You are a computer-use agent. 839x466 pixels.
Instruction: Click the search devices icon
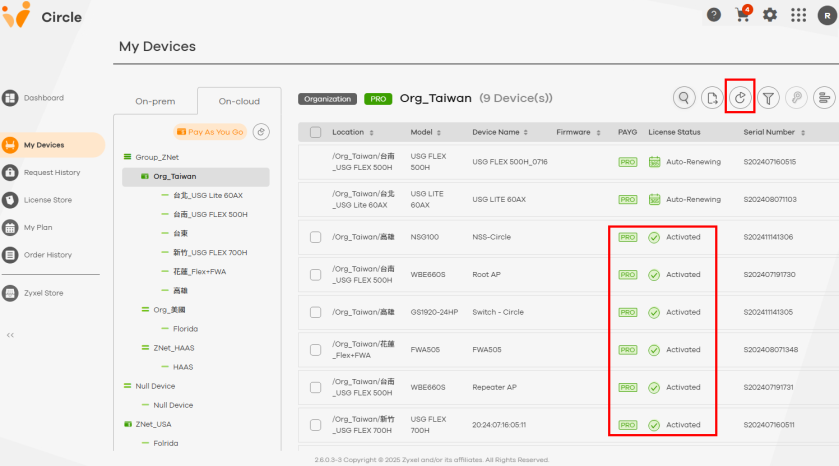coord(684,98)
